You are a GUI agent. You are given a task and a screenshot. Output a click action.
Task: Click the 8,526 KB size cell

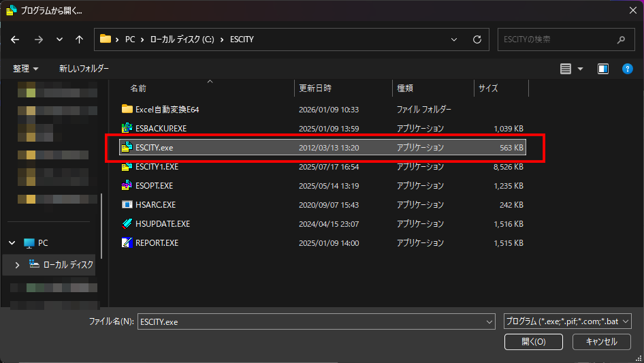point(509,166)
